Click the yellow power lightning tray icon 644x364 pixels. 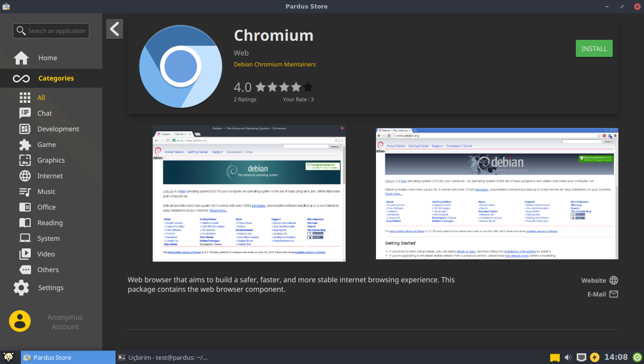pos(595,357)
